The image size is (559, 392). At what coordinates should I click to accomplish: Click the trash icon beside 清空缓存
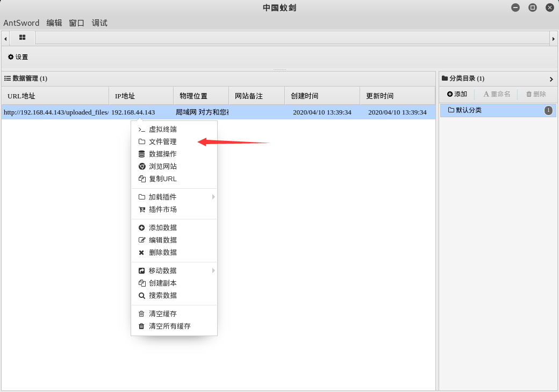(141, 314)
